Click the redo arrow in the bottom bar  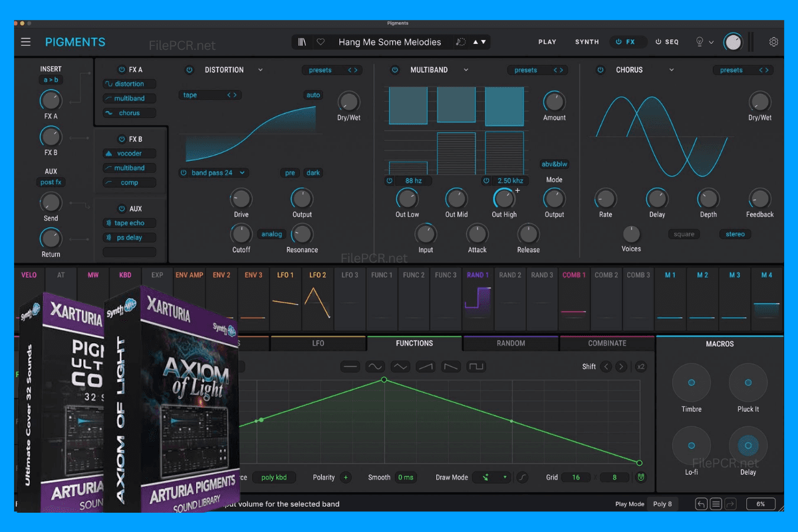[731, 504]
